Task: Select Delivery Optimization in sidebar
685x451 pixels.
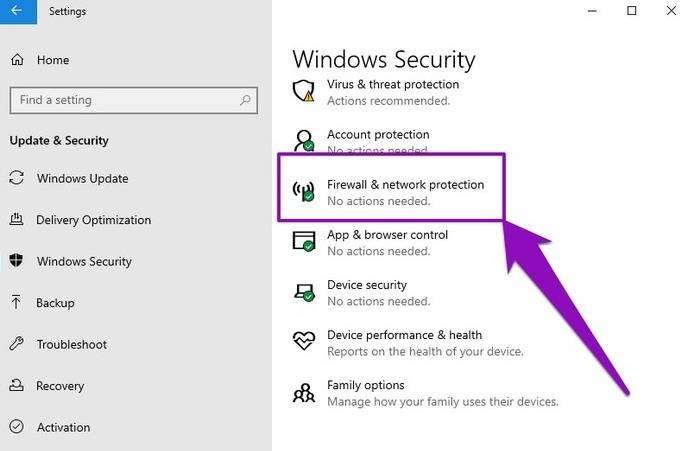Action: point(93,220)
